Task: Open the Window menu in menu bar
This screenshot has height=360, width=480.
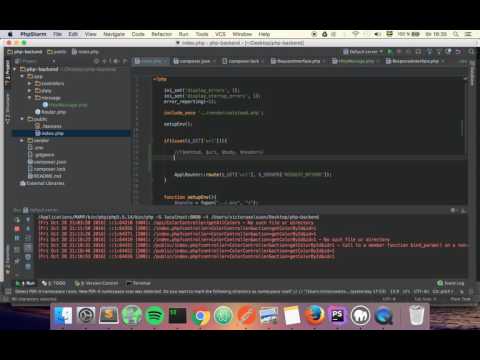Action: click(242, 34)
